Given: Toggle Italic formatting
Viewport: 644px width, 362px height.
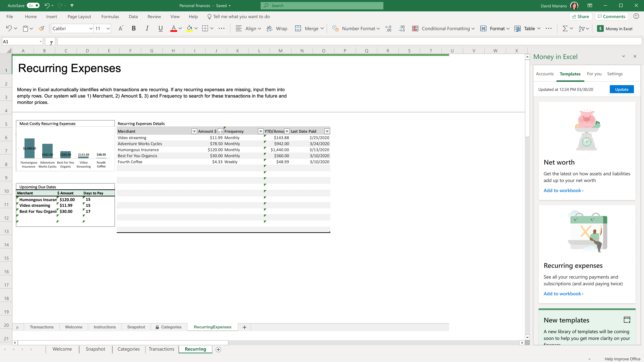Looking at the screenshot, I should 147,28.
